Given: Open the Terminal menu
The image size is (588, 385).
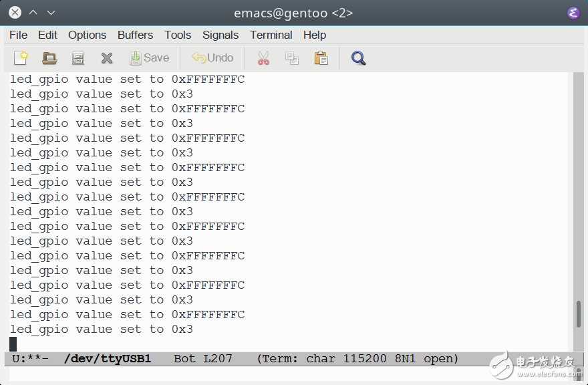Looking at the screenshot, I should click(271, 35).
